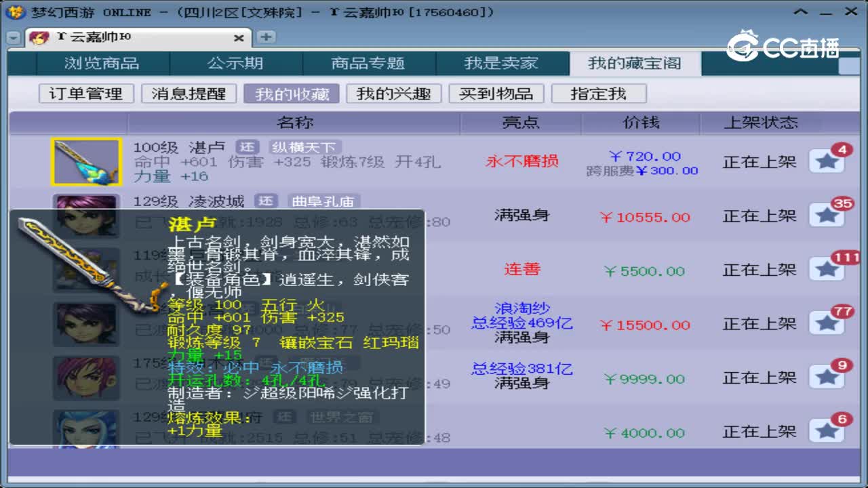The height and width of the screenshot is (488, 868).
Task: Open a new tab with the plus button
Action: point(266,37)
